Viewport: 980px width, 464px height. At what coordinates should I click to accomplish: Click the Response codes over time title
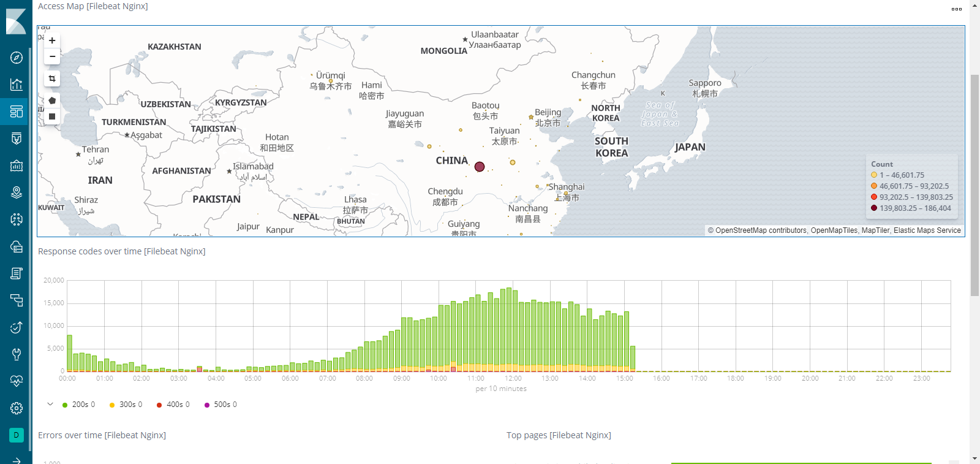[122, 251]
